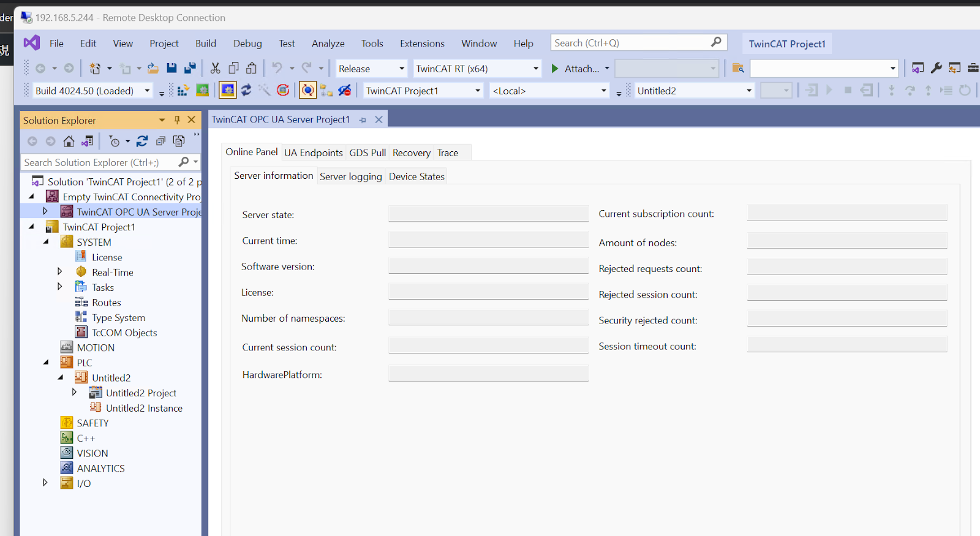Open the Untitled2 PLC project dropdown
980x536 pixels.
pyautogui.click(x=748, y=91)
